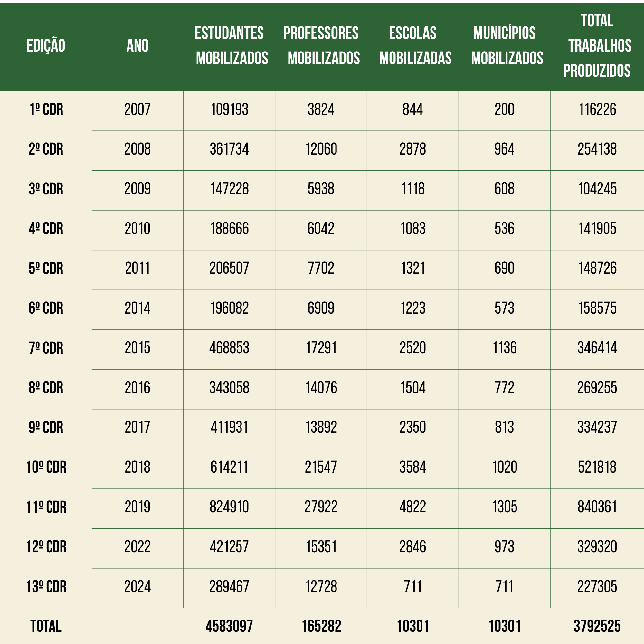The height and width of the screenshot is (644, 644).
Task: Click the 1º CDR row label
Action: tap(46, 110)
